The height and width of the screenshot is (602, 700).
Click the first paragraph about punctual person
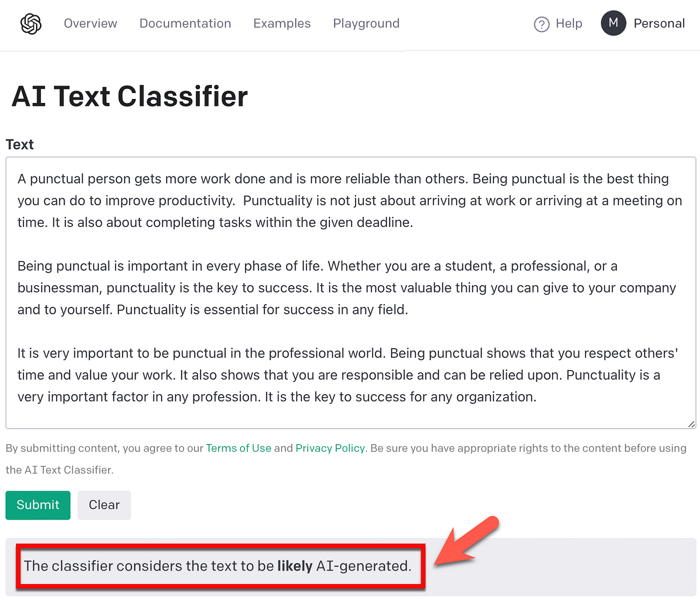349,200
